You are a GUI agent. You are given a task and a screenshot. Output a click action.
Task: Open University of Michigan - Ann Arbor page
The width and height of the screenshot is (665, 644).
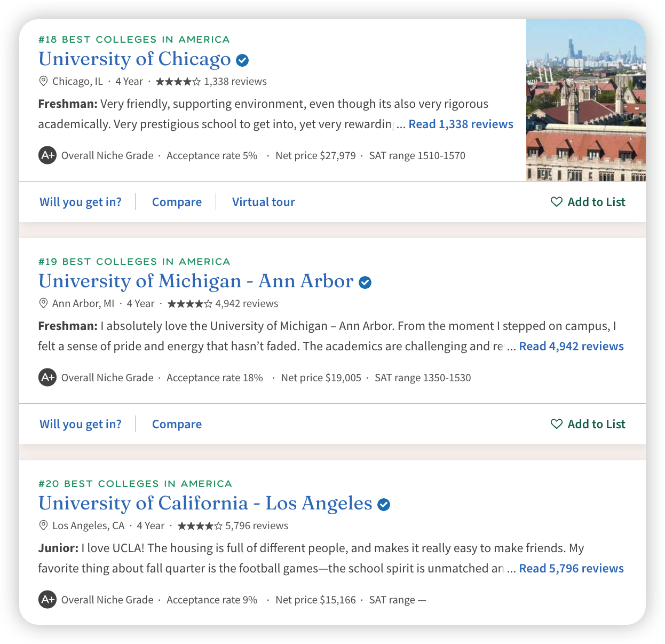pyautogui.click(x=196, y=281)
